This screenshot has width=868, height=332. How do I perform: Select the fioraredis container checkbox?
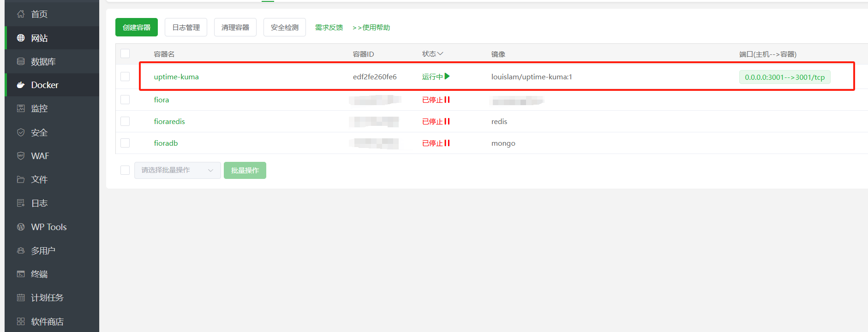pyautogui.click(x=125, y=121)
